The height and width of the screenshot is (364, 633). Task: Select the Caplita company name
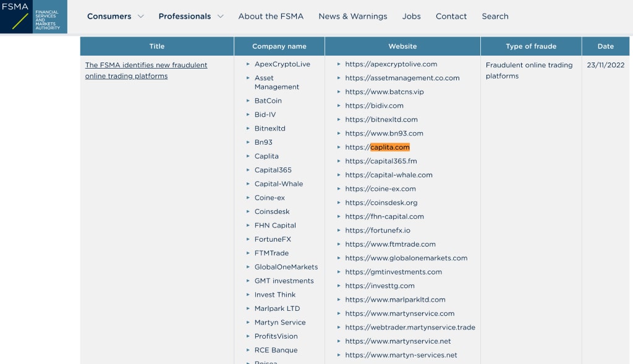tap(266, 156)
